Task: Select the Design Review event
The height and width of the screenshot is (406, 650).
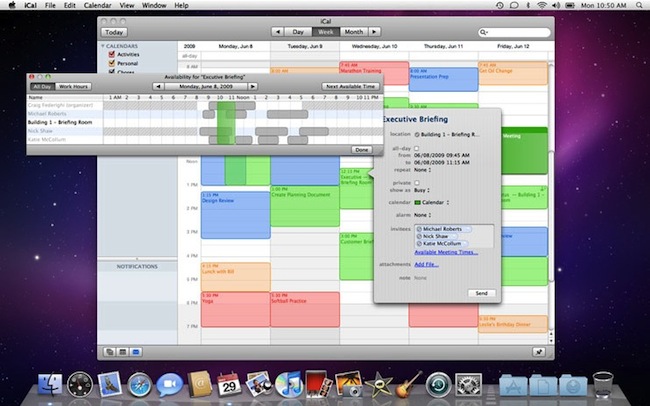Action: [235, 215]
